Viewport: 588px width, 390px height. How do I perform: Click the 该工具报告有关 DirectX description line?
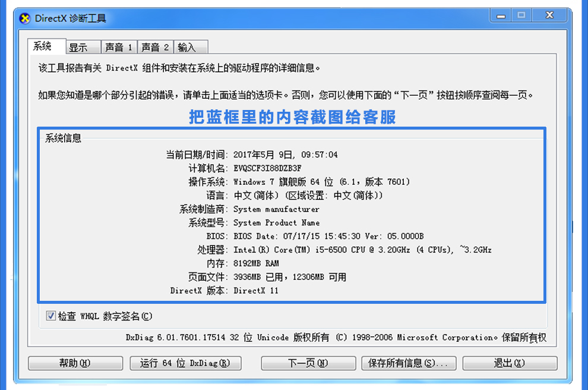179,68
